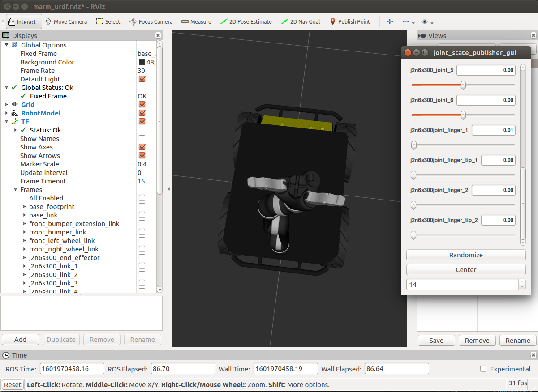The image size is (538, 392).
Task: Click the ROS Time field
Action: click(x=72, y=369)
